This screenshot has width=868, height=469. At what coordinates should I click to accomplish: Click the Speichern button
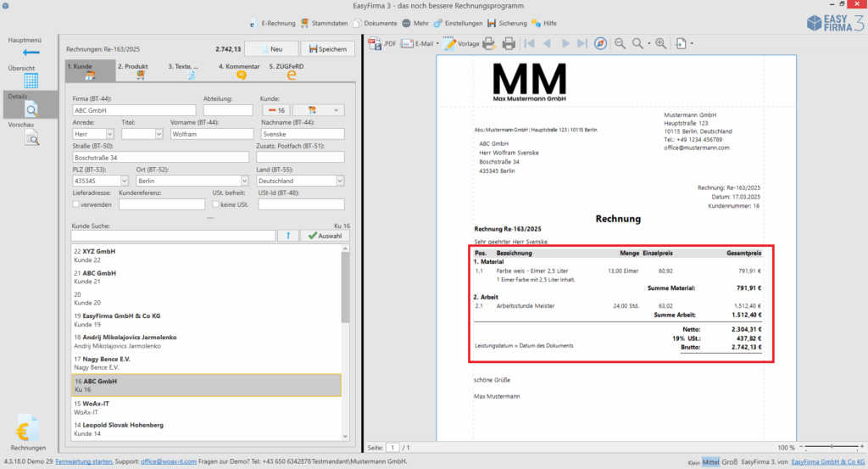328,49
